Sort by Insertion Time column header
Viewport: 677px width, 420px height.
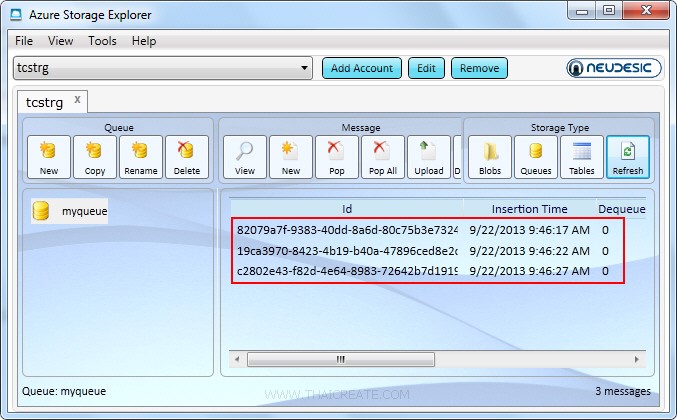[x=529, y=209]
